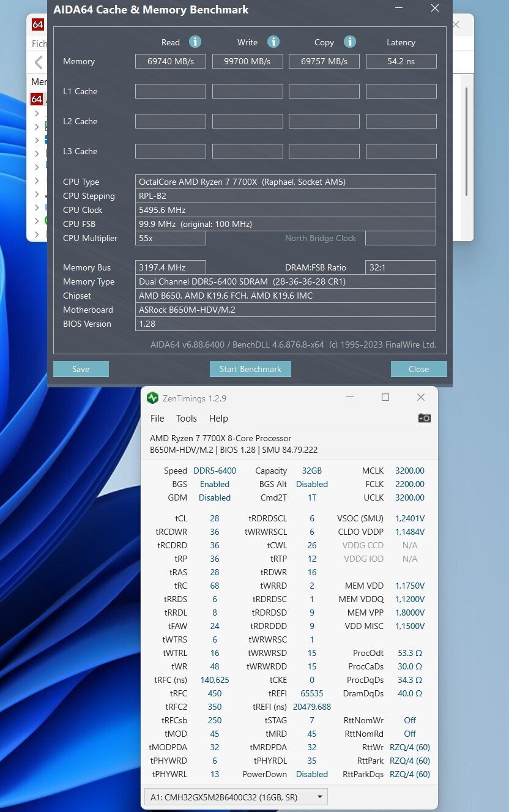The width and height of the screenshot is (509, 812).
Task: Close the ZenTimings window
Action: point(421,398)
